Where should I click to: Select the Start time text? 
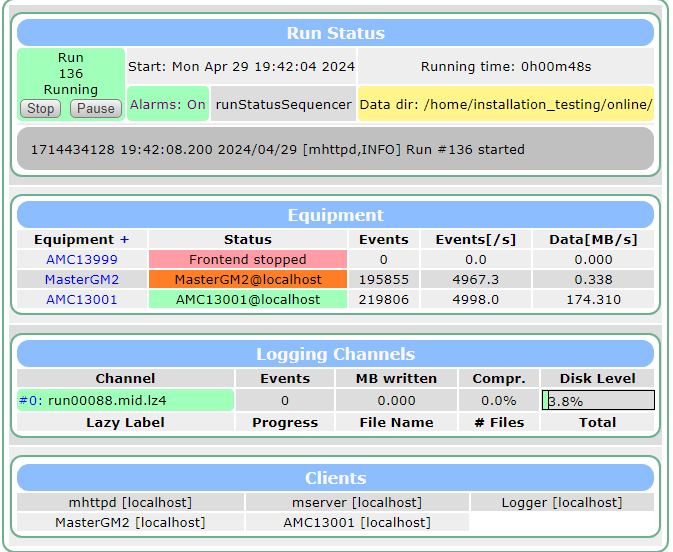(x=241, y=67)
